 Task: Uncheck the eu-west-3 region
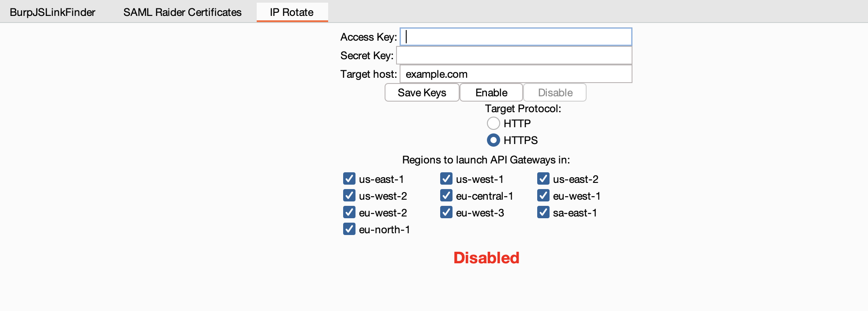coord(446,212)
